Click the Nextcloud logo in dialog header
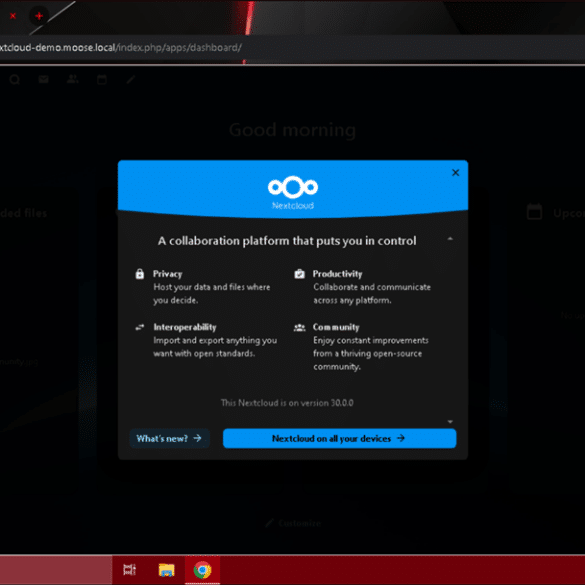The width and height of the screenshot is (585, 585). [x=293, y=192]
